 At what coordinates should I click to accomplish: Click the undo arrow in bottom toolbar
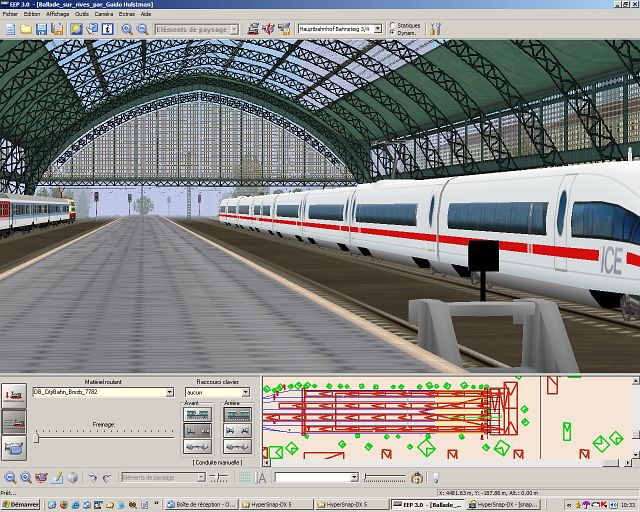pyautogui.click(x=91, y=478)
